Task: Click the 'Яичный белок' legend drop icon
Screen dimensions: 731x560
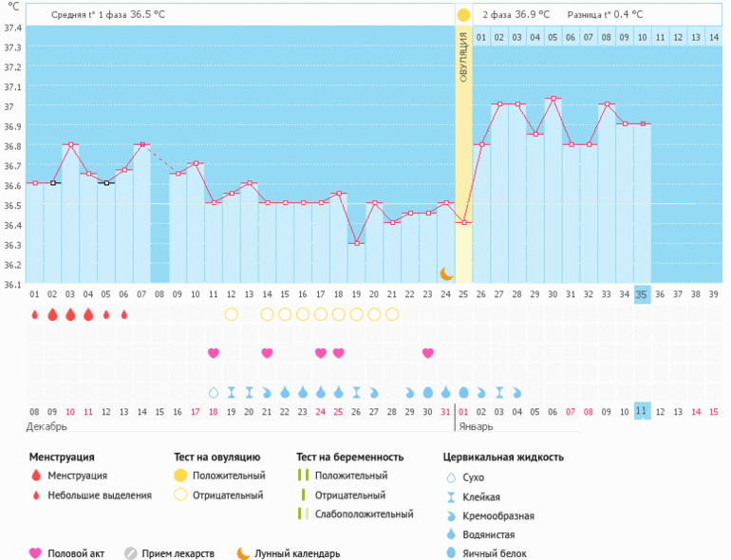Action: (450, 553)
